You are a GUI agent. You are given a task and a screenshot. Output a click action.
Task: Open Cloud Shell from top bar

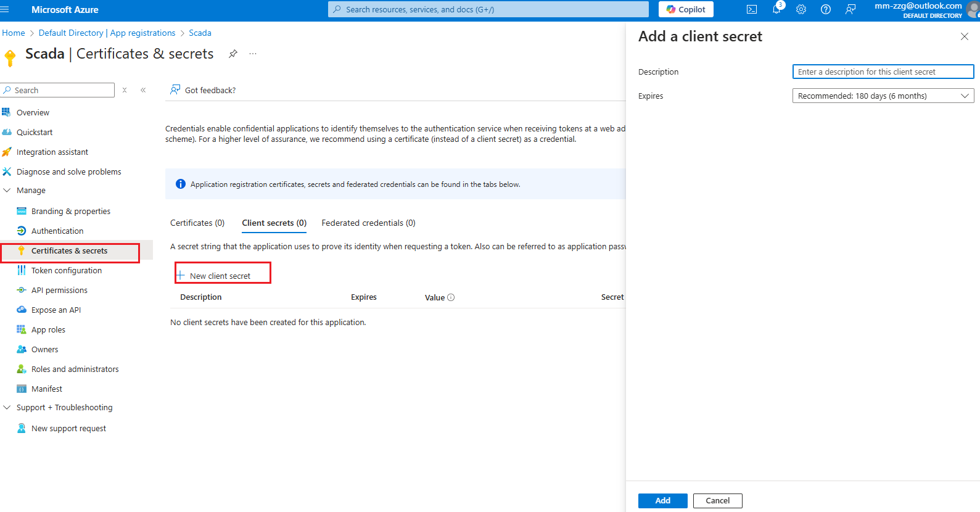[751, 9]
